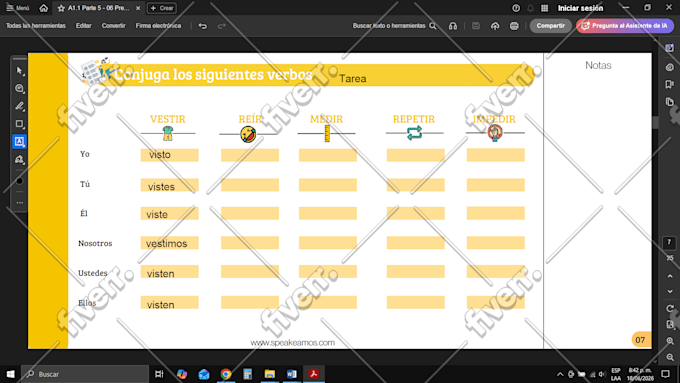680x383 pixels.
Task: Click Iniciar sesión
Action: 580,8
